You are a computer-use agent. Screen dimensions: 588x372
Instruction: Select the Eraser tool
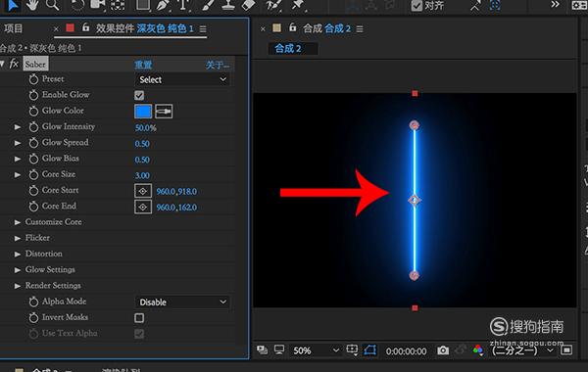[248, 5]
